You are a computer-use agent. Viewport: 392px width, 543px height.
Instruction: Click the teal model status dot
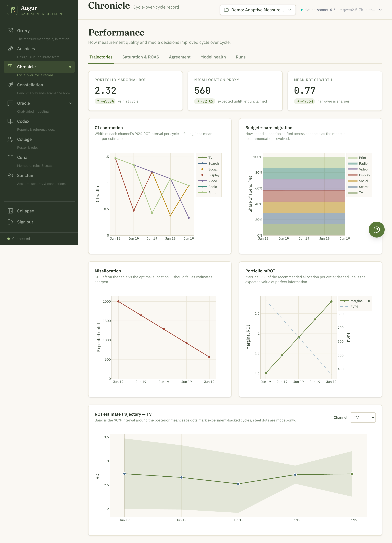point(302,10)
